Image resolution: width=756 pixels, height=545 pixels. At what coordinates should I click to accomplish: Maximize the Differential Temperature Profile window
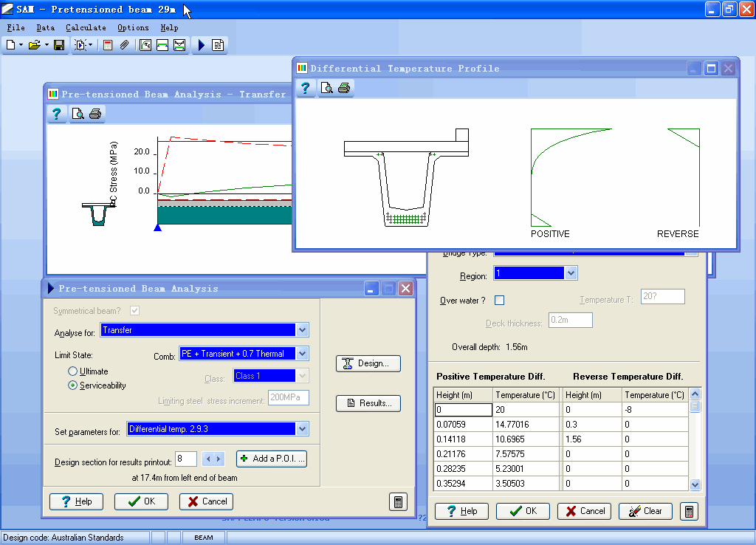[711, 69]
